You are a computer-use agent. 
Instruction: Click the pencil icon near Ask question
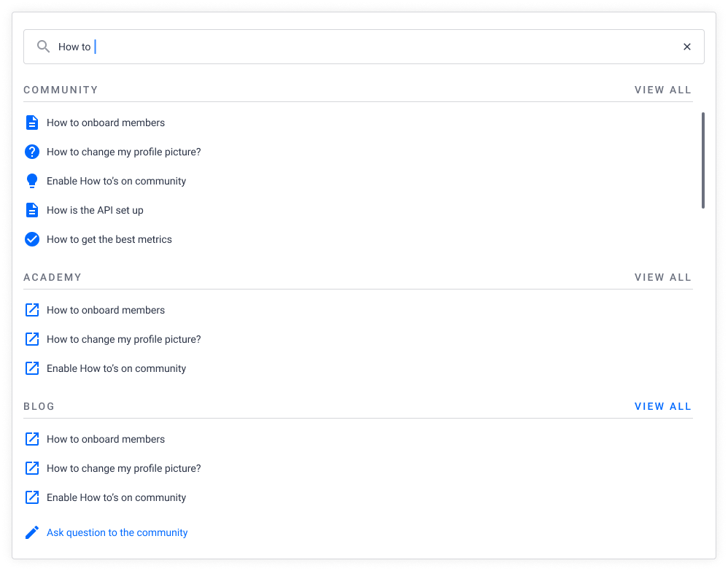click(x=31, y=532)
